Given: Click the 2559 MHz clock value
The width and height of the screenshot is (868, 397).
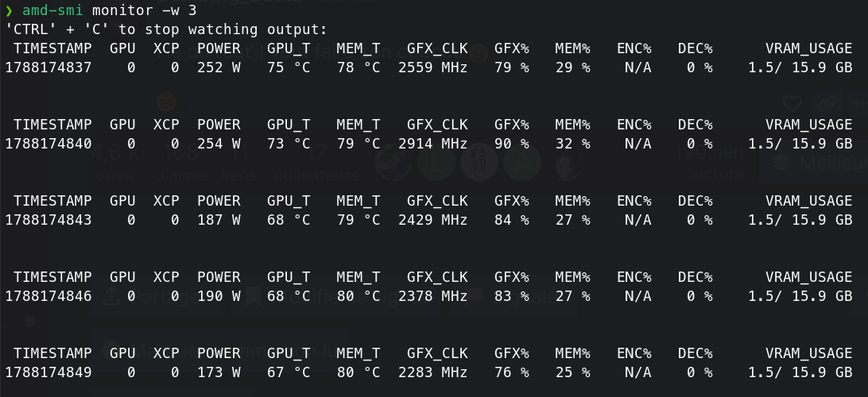Looking at the screenshot, I should tap(433, 68).
